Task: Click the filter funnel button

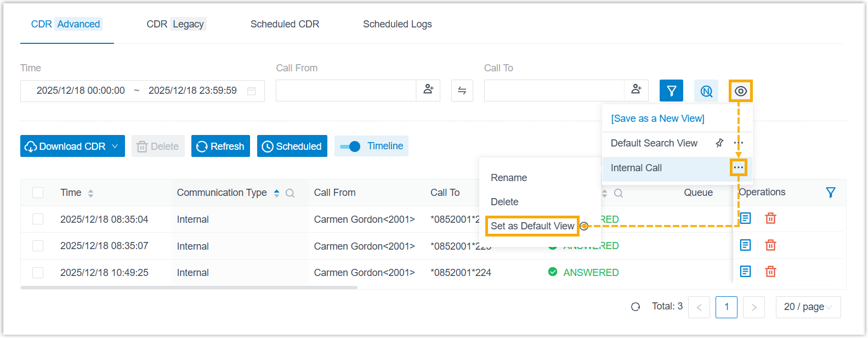Action: (x=671, y=91)
